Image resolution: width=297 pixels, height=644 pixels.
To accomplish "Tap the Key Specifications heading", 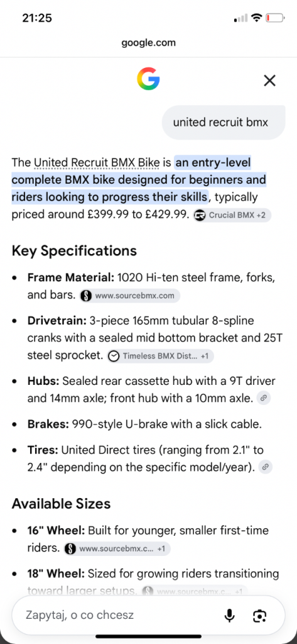I will click(x=74, y=250).
